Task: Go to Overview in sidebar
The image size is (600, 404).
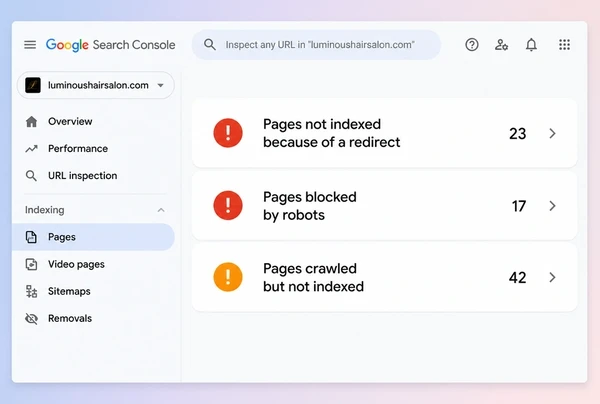Action: tap(70, 122)
